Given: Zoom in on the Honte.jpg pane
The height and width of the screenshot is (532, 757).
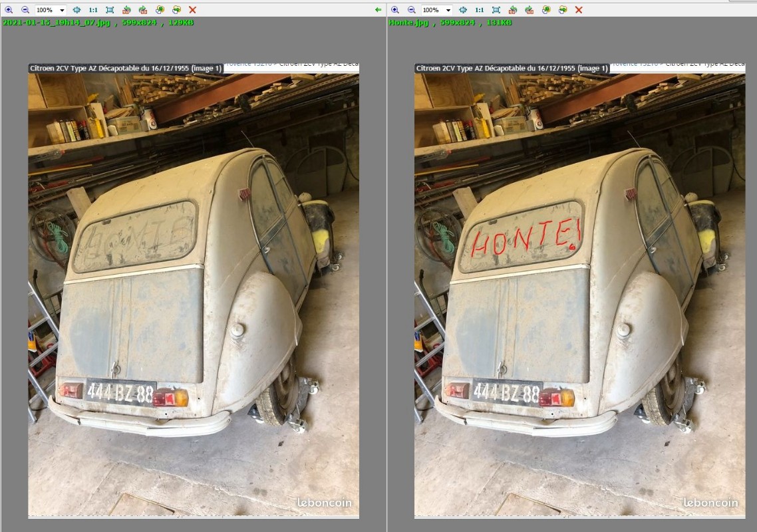Looking at the screenshot, I should tap(395, 10).
